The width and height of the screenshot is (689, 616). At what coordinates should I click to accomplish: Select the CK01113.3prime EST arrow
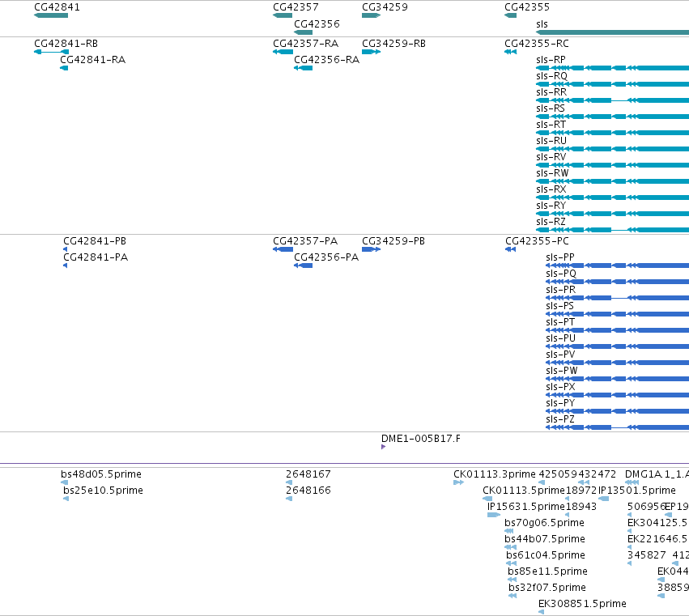tap(459, 483)
